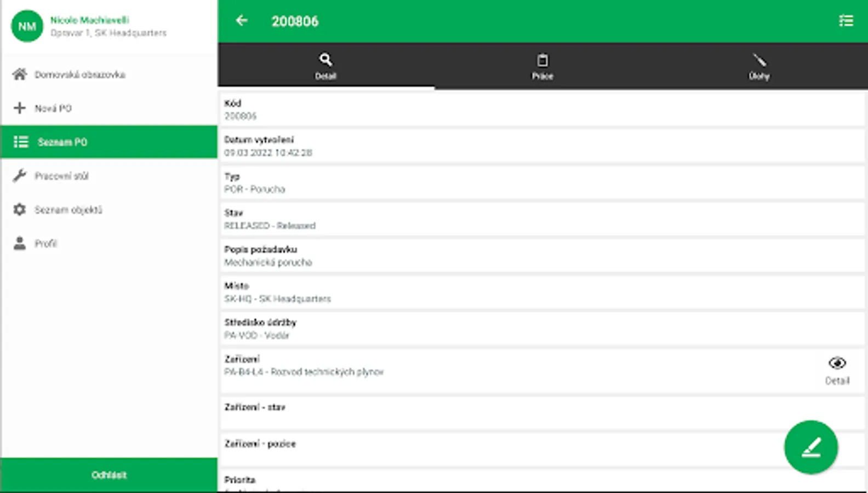Click Středisko údržby PA-VOD row
Screen dimensions: 868x493
click(542, 329)
